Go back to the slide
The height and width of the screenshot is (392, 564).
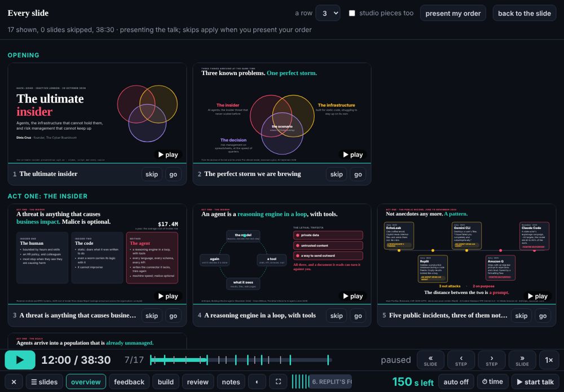coord(525,14)
